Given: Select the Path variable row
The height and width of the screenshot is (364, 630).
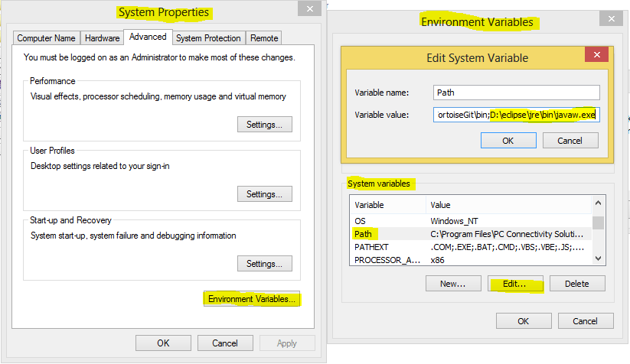Looking at the screenshot, I should click(x=471, y=234).
